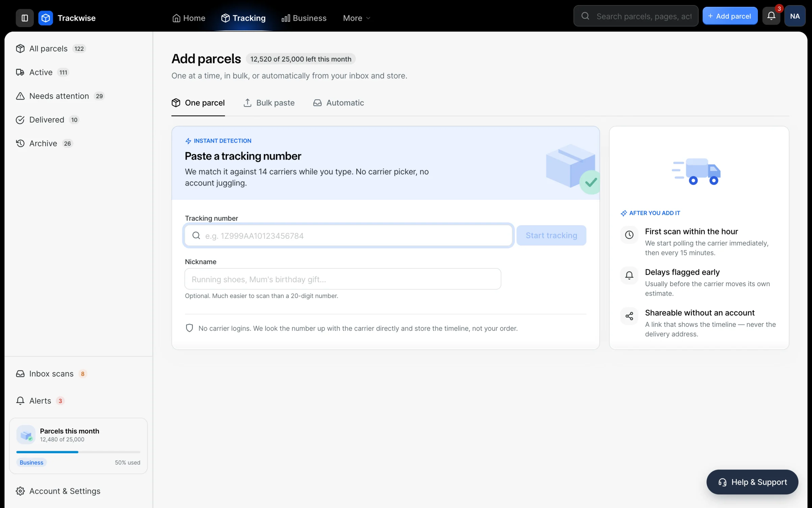Open the NA user avatar menu

point(795,16)
